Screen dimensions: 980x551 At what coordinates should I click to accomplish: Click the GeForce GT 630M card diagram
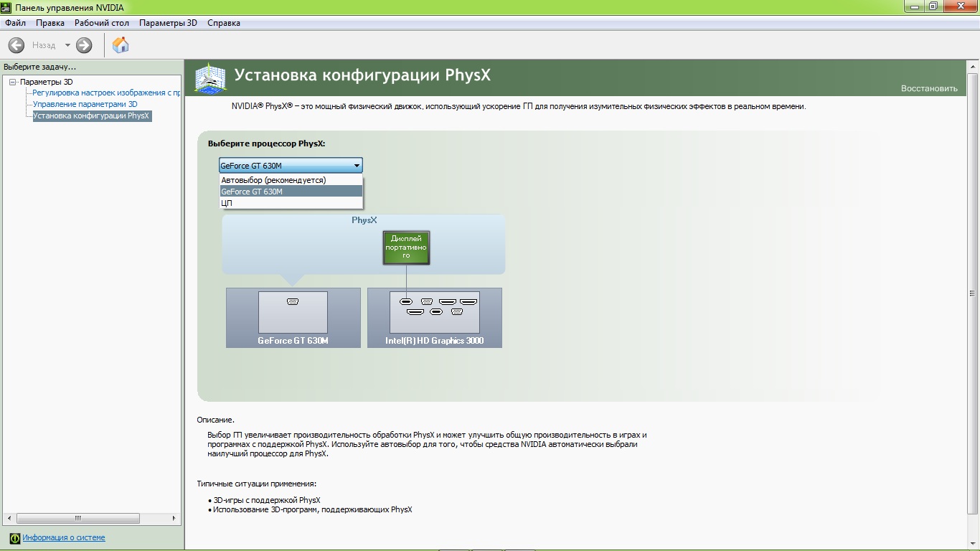(x=293, y=318)
